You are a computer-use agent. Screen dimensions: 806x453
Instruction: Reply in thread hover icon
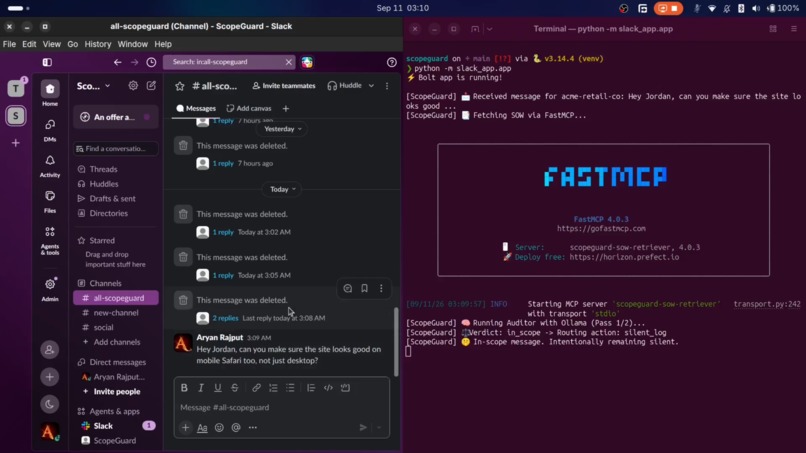tap(348, 288)
